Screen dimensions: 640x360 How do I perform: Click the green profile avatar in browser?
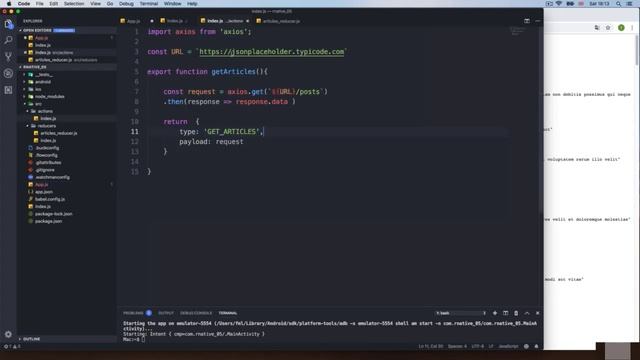point(621,27)
